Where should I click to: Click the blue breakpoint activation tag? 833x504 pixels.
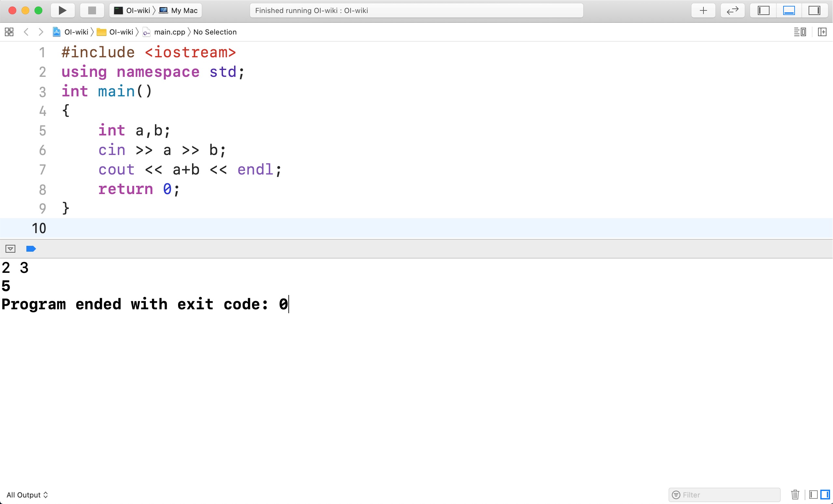[31, 249]
